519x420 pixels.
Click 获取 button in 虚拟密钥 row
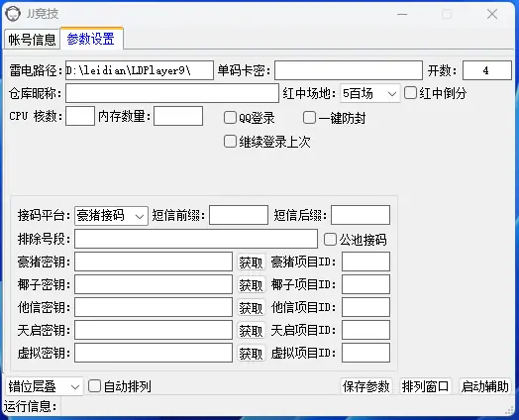252,354
